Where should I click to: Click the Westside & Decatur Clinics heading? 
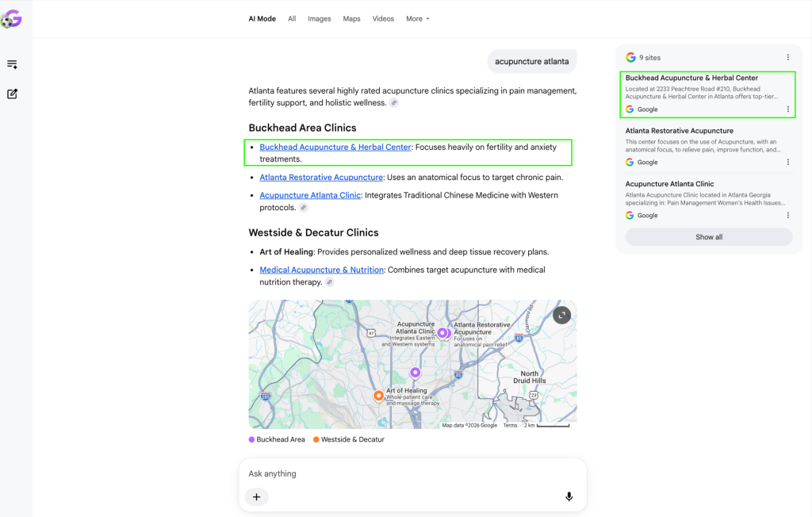[x=313, y=232]
